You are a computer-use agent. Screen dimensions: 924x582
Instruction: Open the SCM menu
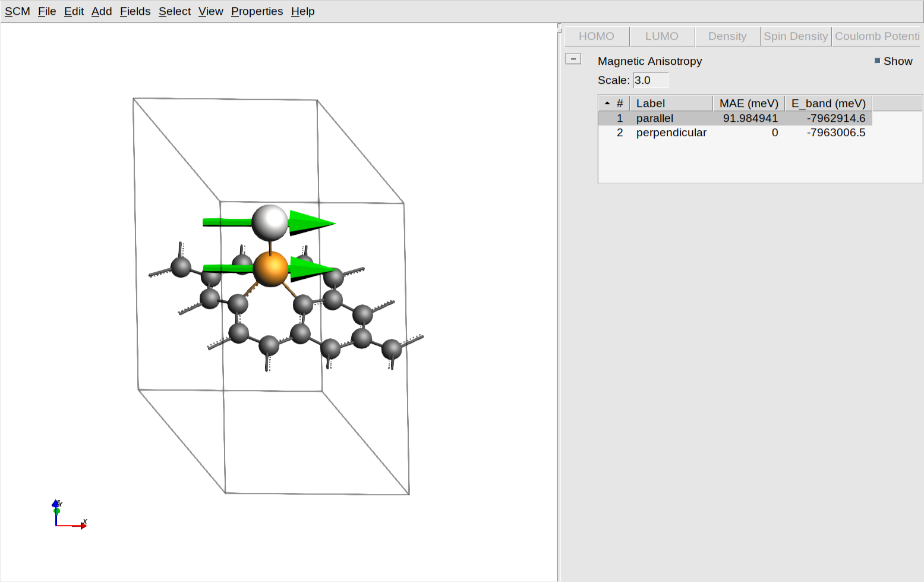pos(17,11)
